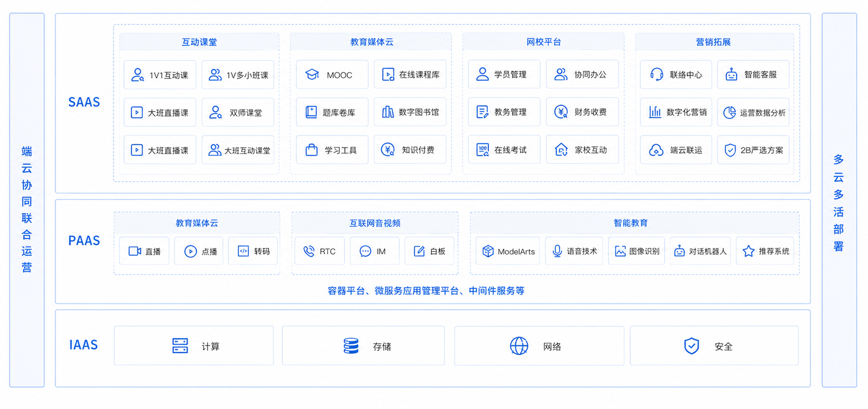This screenshot has width=868, height=409.
Task: Click the 联络中心 headset icon
Action: click(x=657, y=74)
